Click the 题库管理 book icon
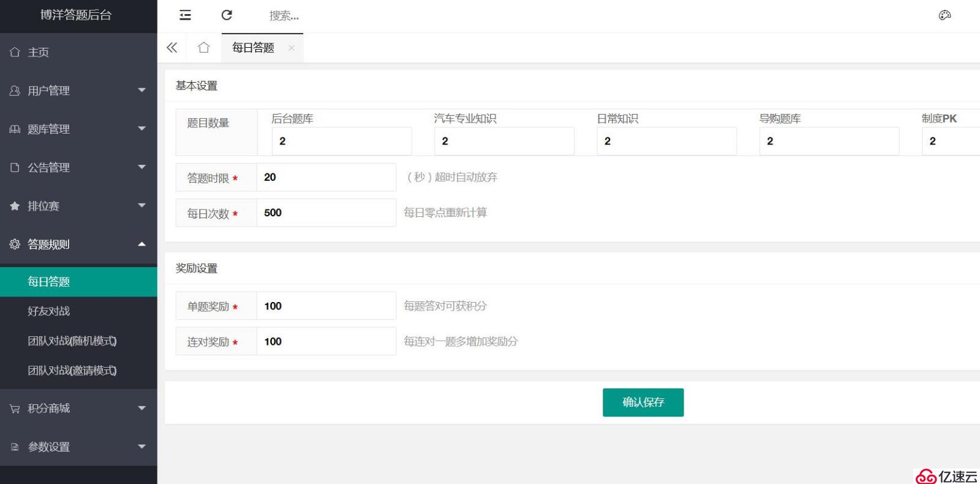 [x=15, y=129]
